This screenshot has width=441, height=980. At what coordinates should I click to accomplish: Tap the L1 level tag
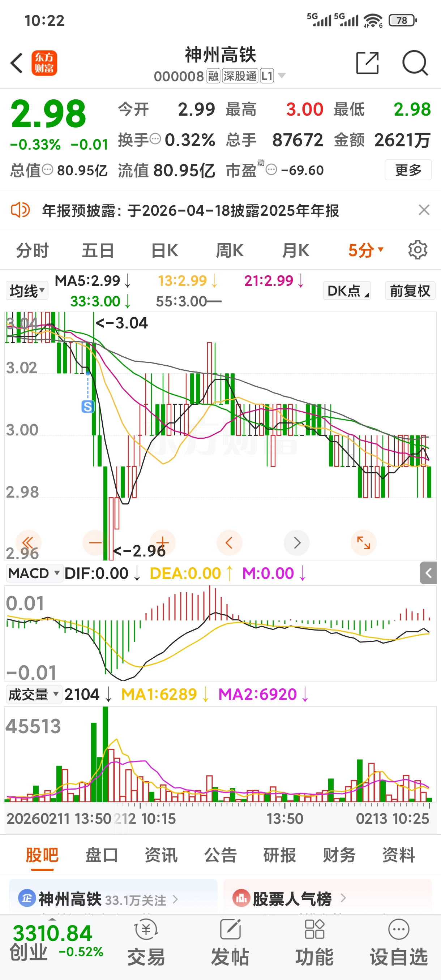(267, 76)
